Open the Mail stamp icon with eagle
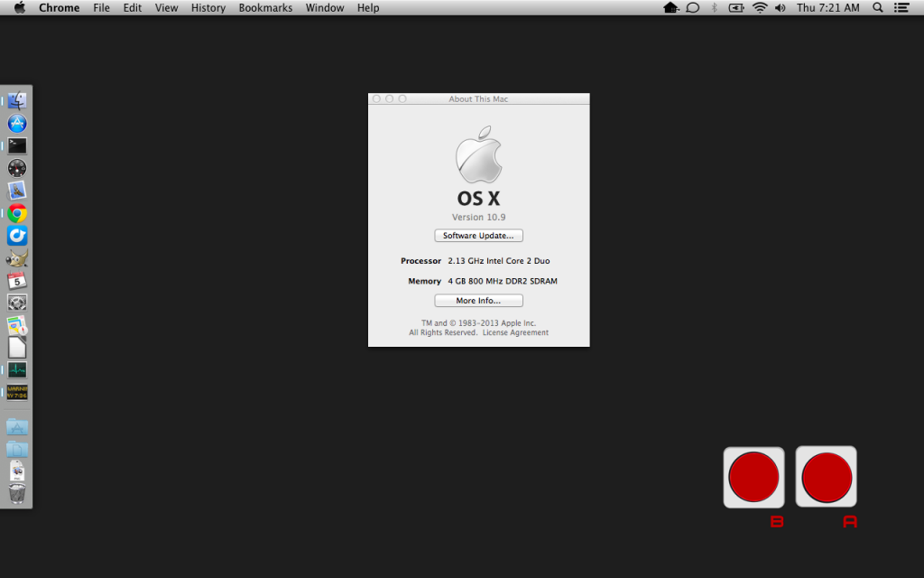 [x=17, y=191]
